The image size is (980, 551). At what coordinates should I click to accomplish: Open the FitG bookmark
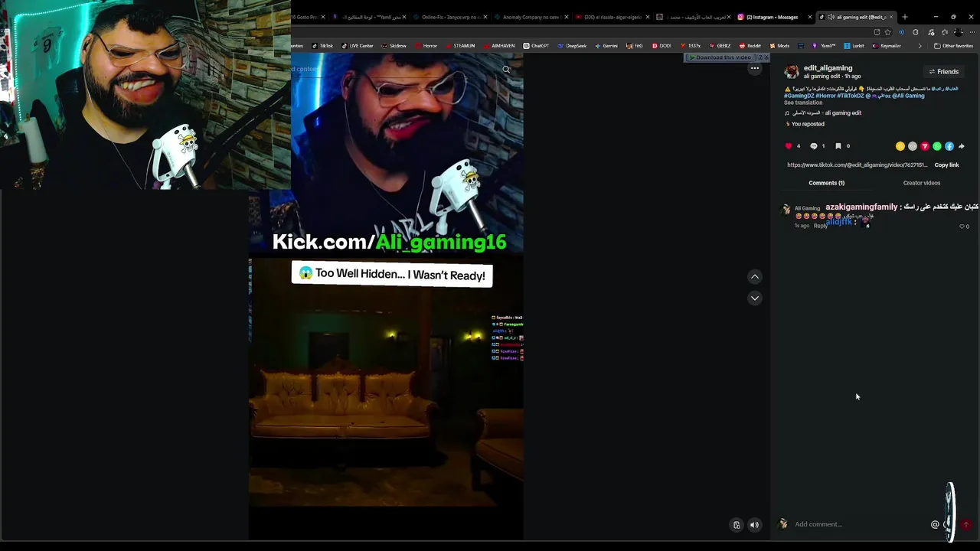click(635, 46)
